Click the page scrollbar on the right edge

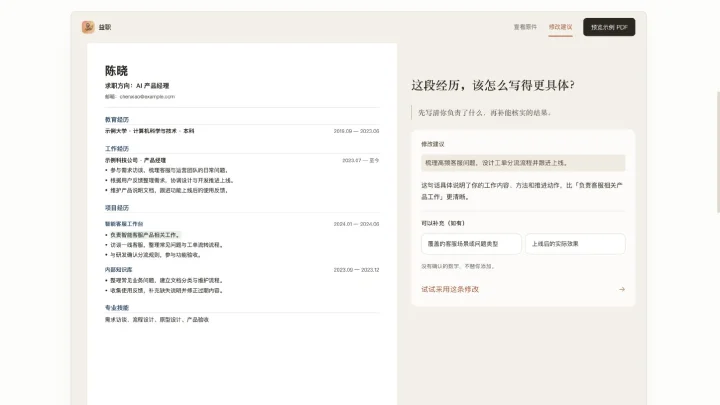click(718, 152)
